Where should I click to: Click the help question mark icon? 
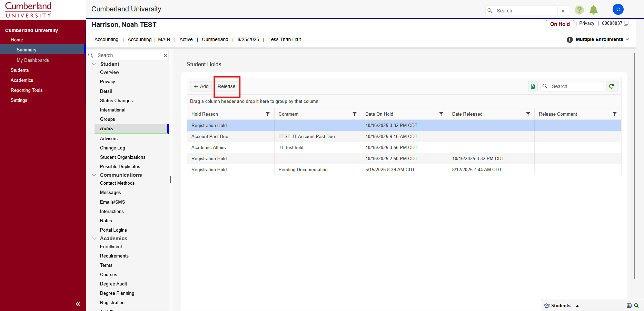point(579,10)
